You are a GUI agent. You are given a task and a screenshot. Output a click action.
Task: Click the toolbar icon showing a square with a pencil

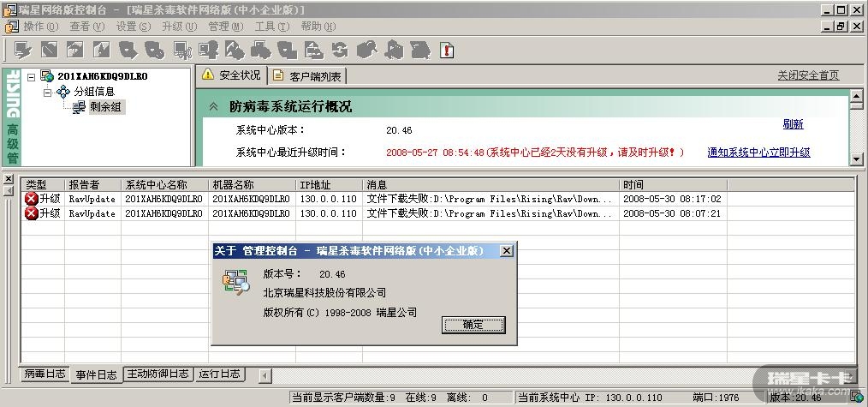pyautogui.click(x=101, y=50)
